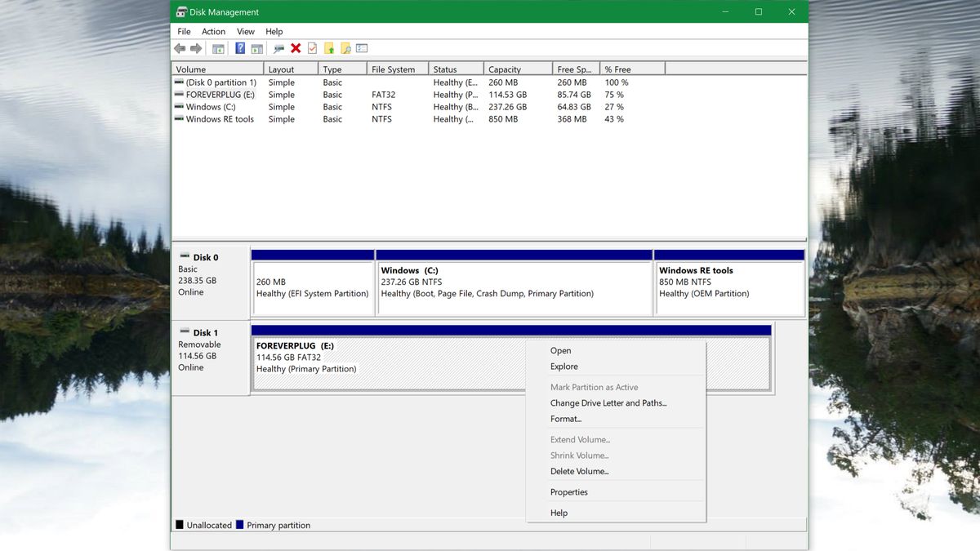Select Format from the context menu
This screenshot has width=980, height=551.
tap(566, 419)
